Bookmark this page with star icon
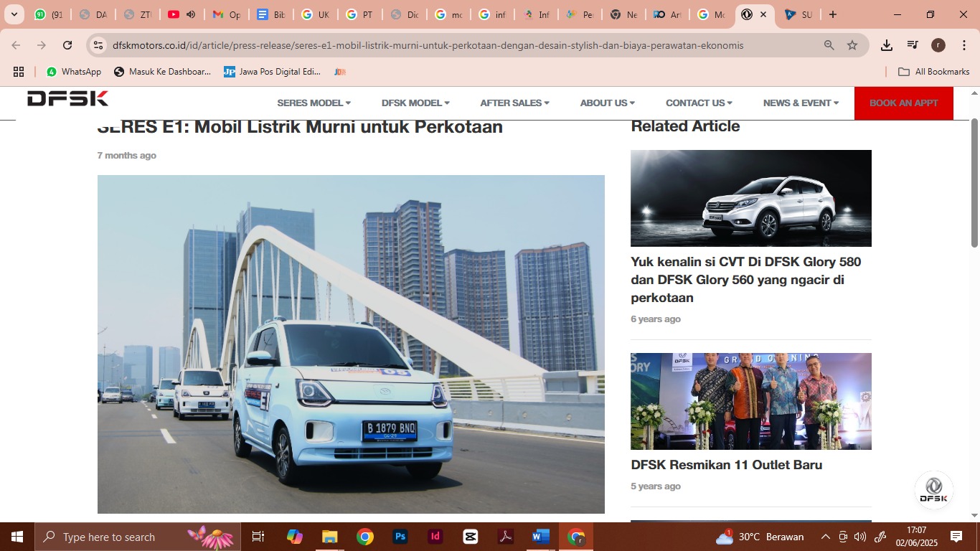 click(852, 45)
